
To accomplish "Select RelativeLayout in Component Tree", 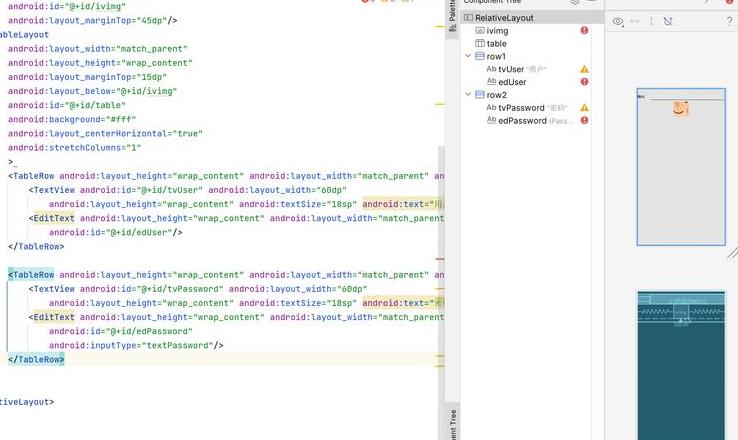I will click(x=504, y=18).
